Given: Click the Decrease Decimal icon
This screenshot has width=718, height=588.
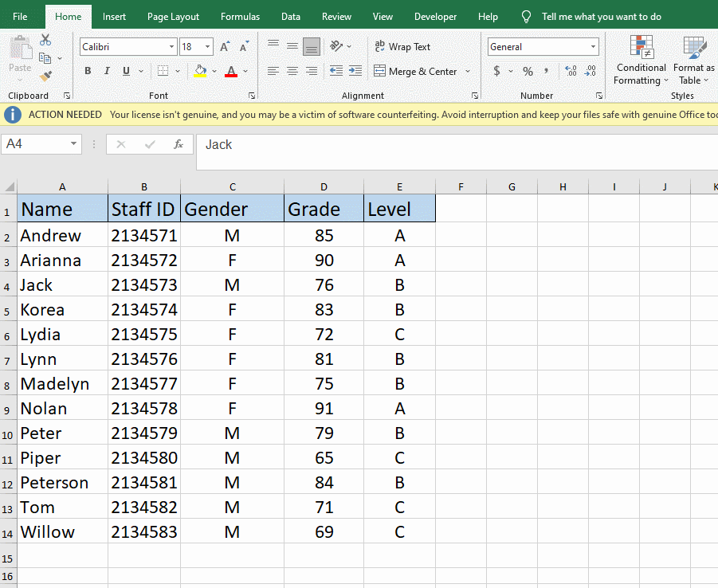Looking at the screenshot, I should coord(590,71).
